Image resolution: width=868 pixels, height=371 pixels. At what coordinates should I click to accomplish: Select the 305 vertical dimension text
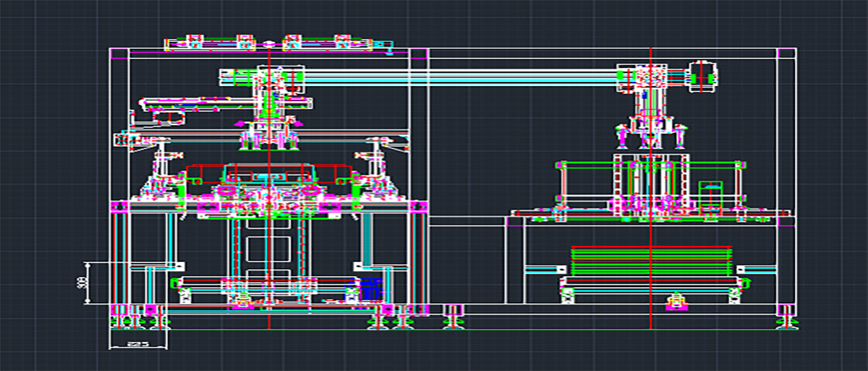81,283
